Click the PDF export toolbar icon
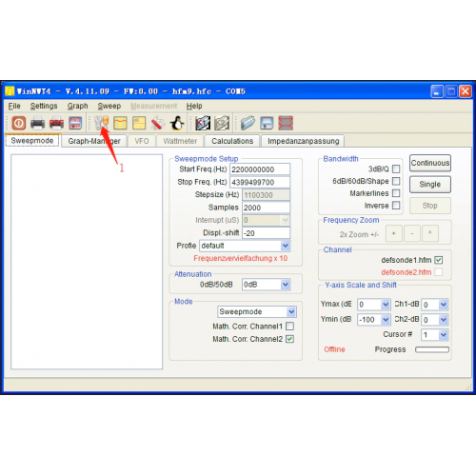This screenshot has height=476, width=476. [56, 123]
